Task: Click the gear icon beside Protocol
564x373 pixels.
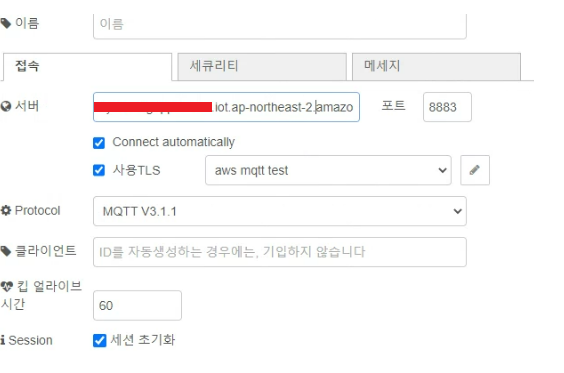Action: [6, 210]
